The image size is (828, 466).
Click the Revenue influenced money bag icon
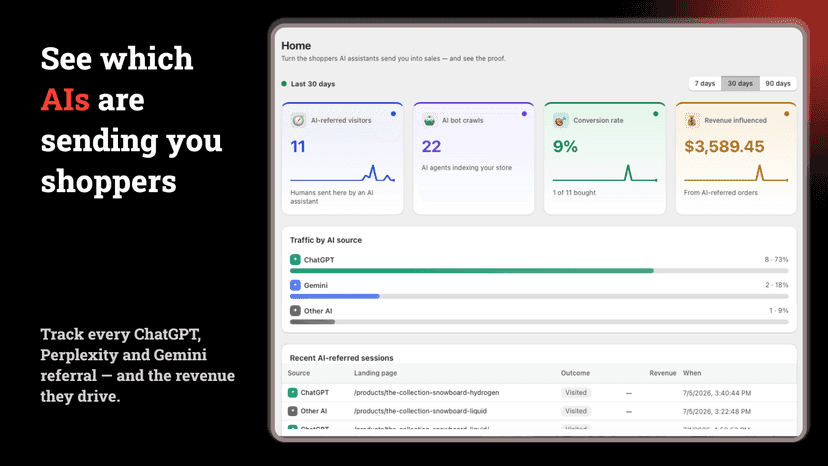[x=691, y=120]
